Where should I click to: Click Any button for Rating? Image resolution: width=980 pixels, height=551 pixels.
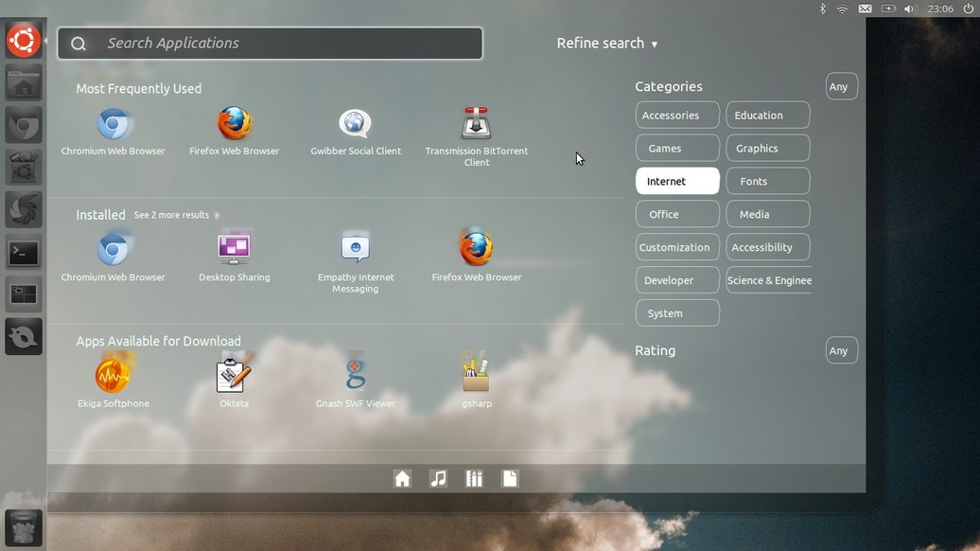tap(841, 350)
